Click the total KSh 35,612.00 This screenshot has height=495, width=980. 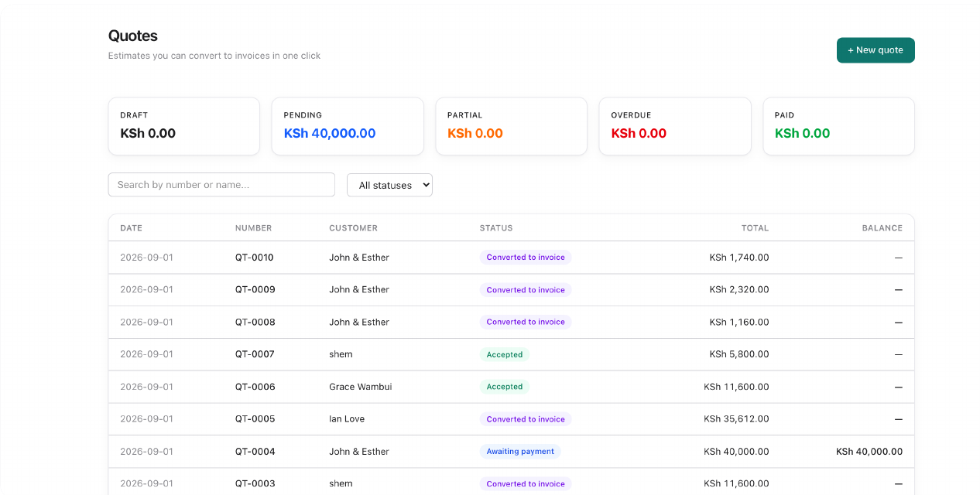(x=736, y=418)
